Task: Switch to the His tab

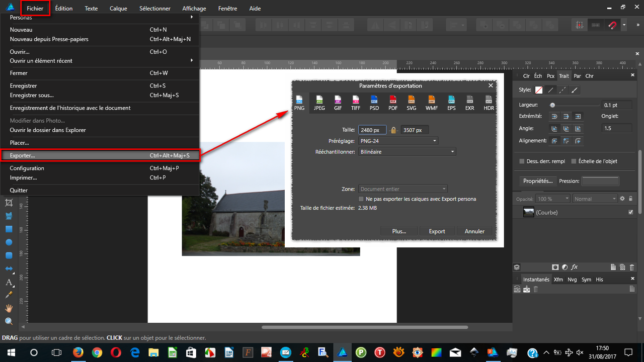Action: (599, 280)
